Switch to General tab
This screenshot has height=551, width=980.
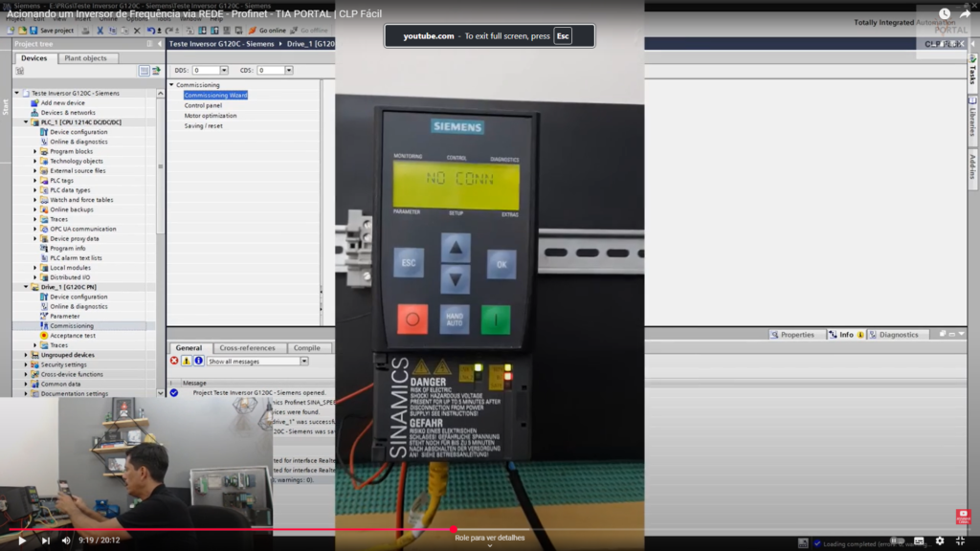point(189,348)
